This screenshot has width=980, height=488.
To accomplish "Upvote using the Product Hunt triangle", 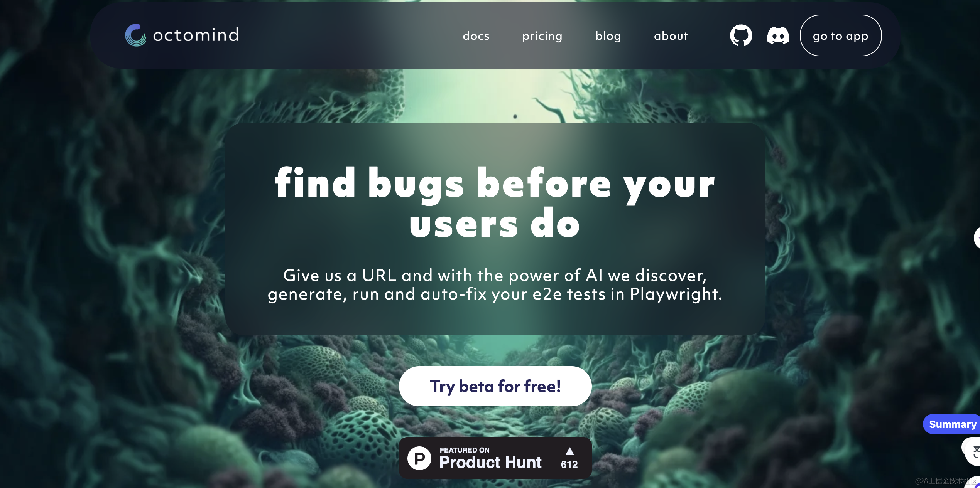I will [569, 451].
